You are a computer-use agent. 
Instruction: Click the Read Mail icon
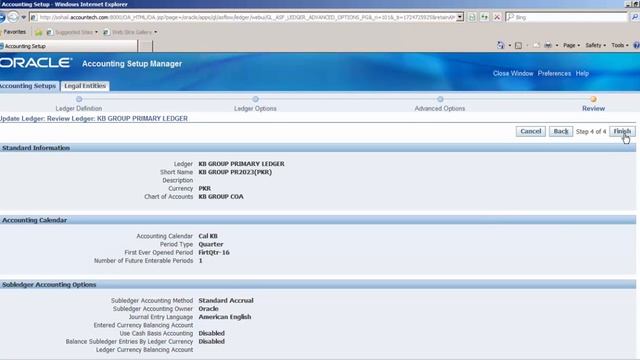(536, 45)
